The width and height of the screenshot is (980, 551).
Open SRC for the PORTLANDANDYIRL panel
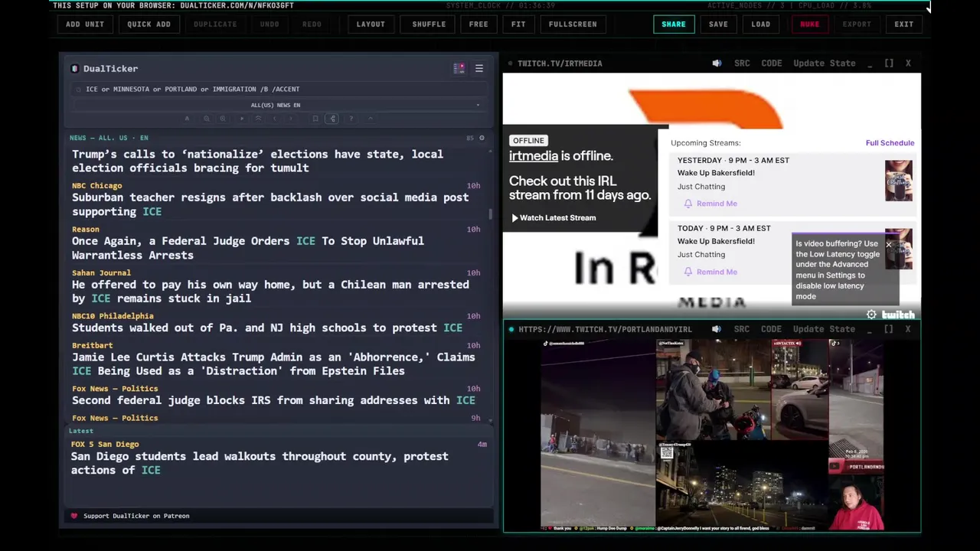(x=742, y=329)
